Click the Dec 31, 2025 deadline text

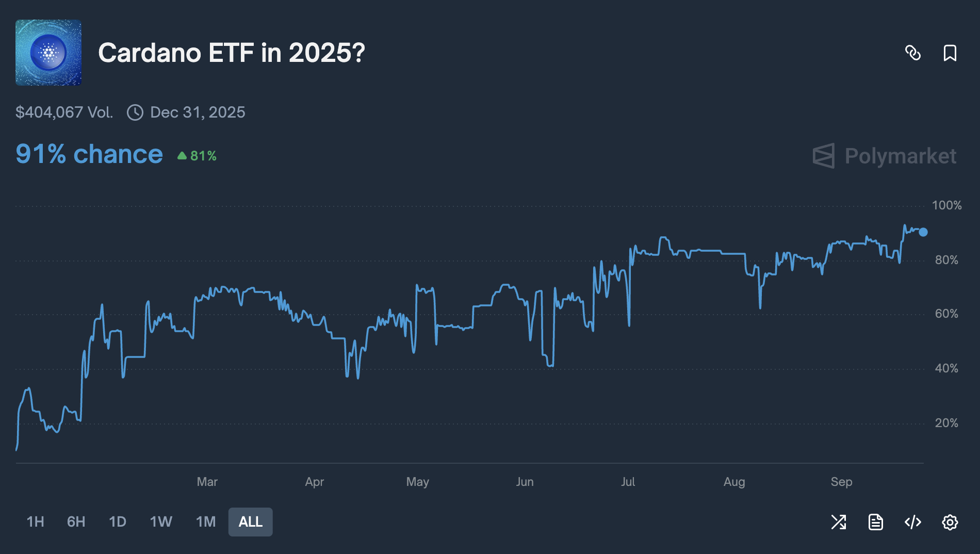(198, 112)
